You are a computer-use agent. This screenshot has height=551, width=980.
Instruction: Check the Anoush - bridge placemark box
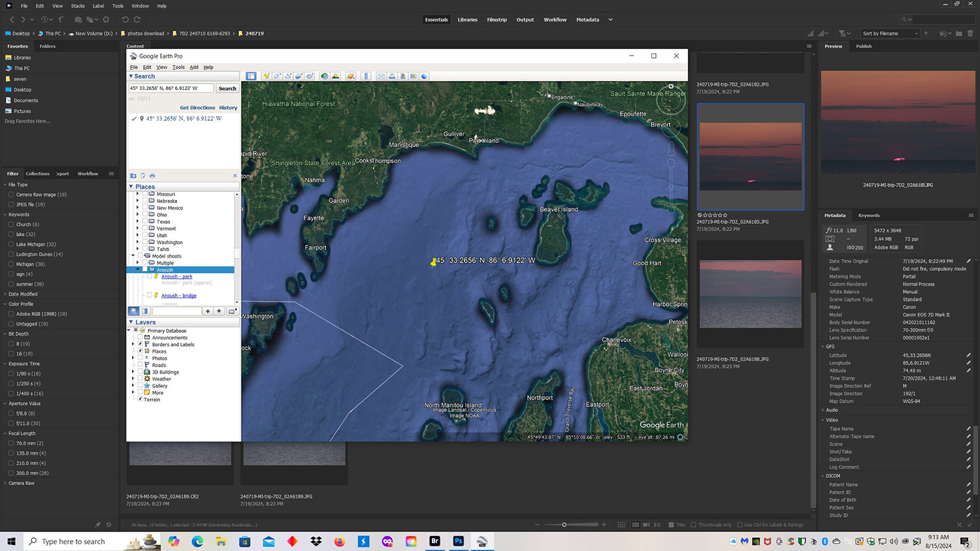(x=150, y=295)
